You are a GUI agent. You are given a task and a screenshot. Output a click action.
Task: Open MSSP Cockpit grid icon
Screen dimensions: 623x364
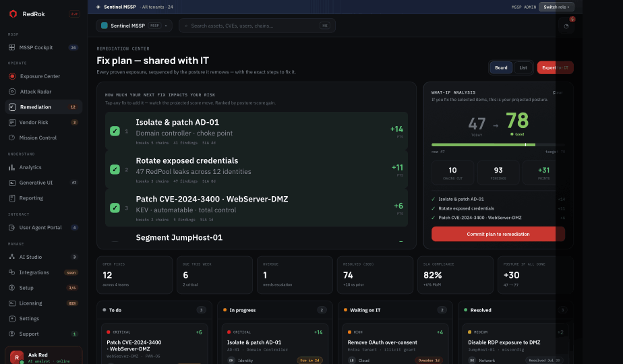[12, 47]
